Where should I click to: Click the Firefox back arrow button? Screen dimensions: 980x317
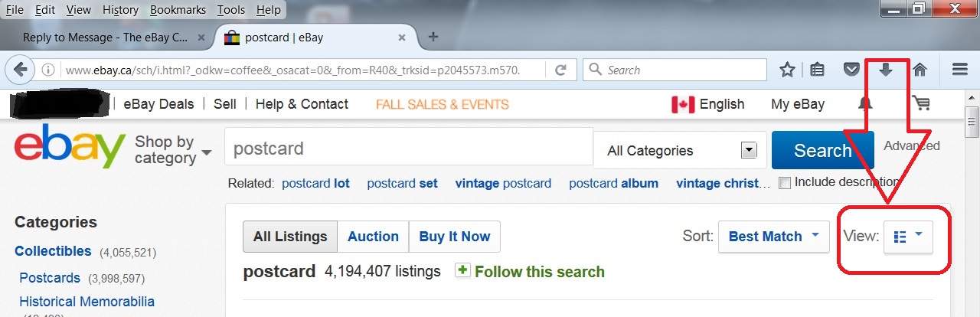pyautogui.click(x=21, y=70)
